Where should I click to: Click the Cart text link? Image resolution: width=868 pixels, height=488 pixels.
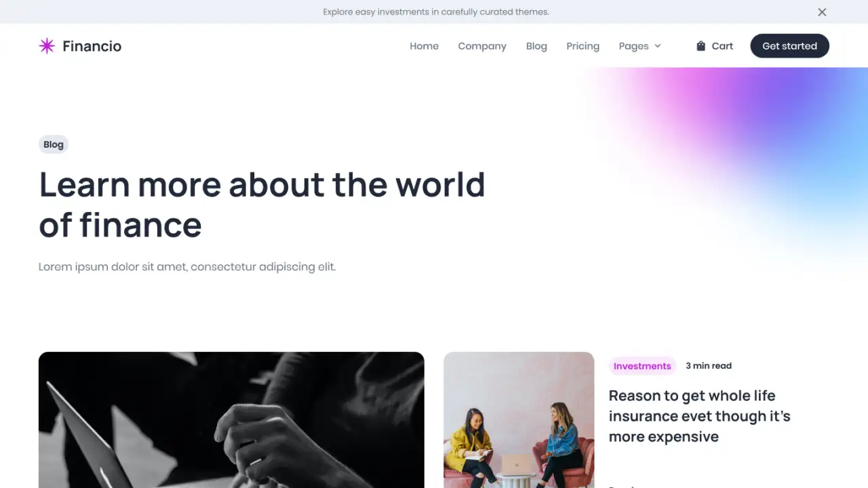[x=722, y=46]
